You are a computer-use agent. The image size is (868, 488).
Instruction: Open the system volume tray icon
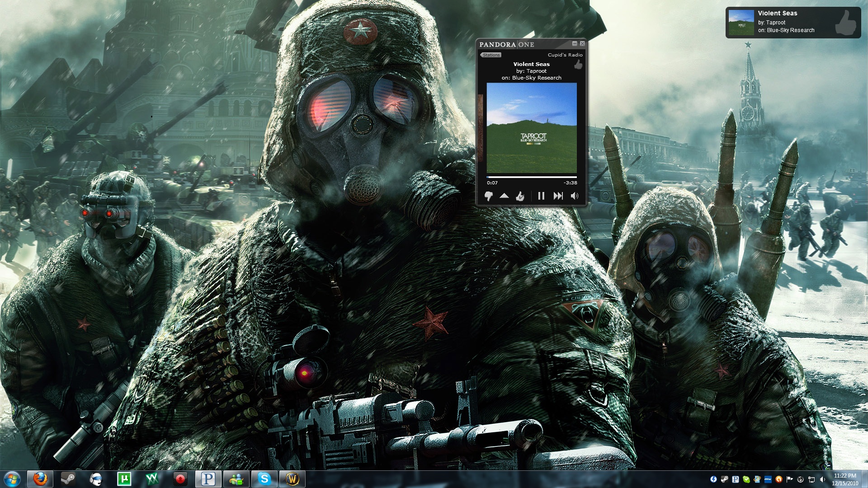822,479
